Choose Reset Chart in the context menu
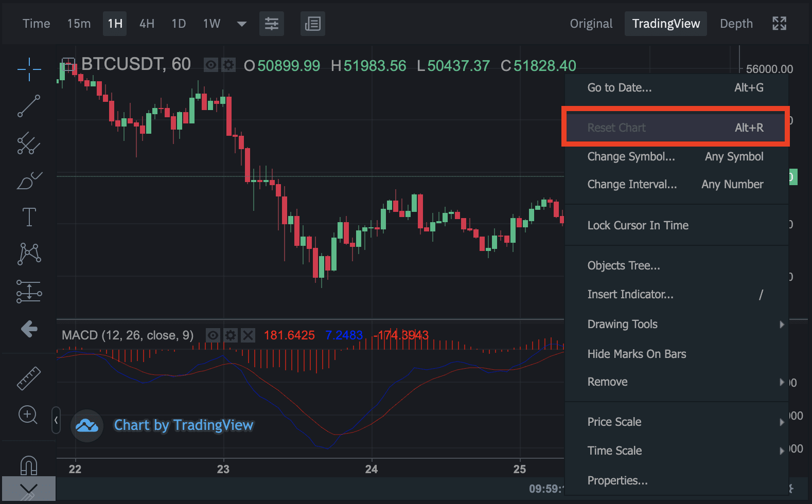The image size is (812, 504). click(676, 128)
